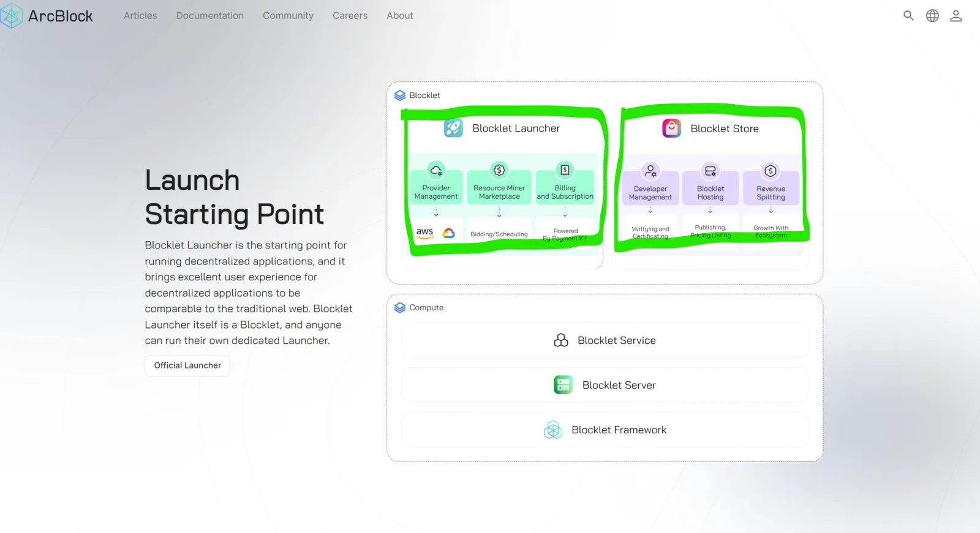
Task: Click the Blocklet Store title
Action: coord(725,129)
